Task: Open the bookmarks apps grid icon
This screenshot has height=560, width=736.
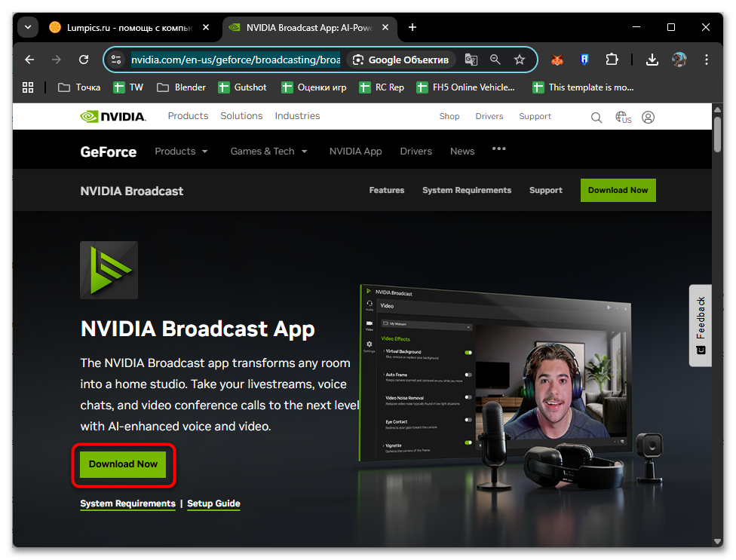Action: click(28, 87)
